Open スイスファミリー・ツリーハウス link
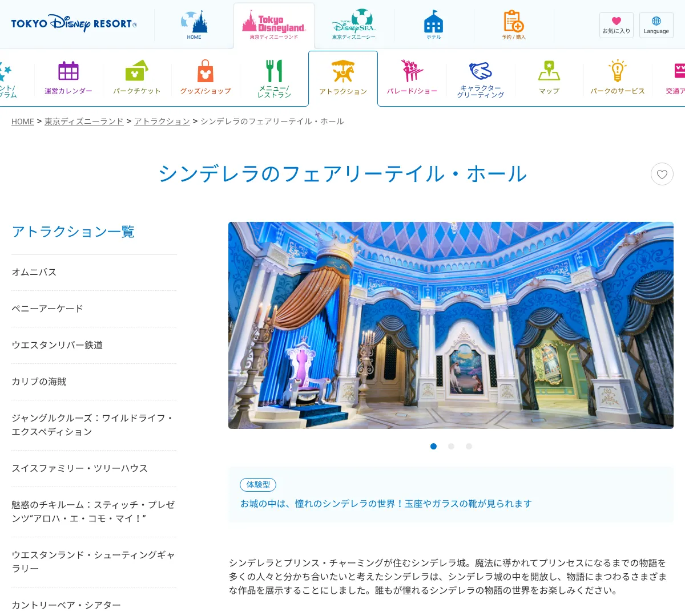Screen dimensions: 685x616 tap(94, 469)
